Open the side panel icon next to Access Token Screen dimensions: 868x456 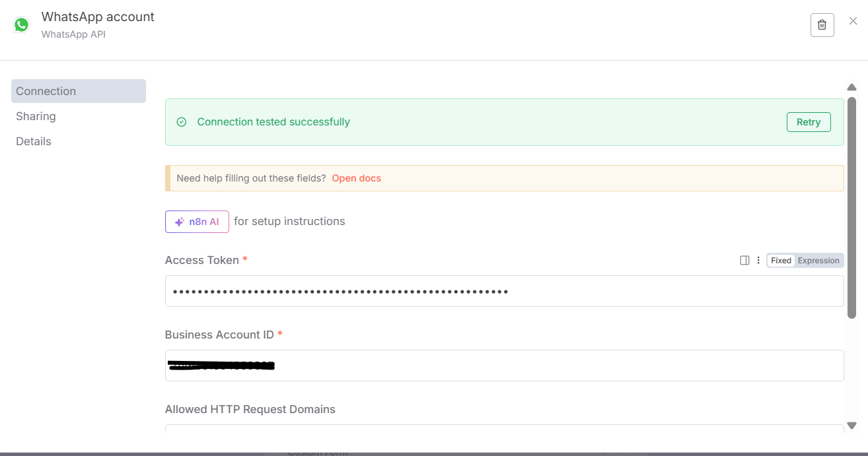(x=744, y=261)
